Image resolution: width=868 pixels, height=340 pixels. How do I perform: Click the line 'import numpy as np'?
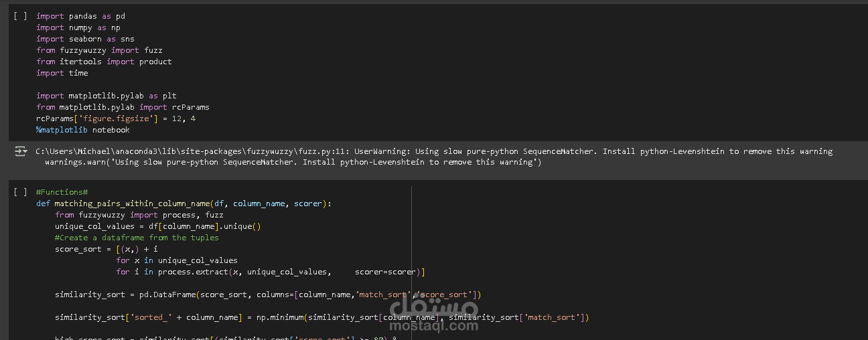pyautogui.click(x=78, y=27)
